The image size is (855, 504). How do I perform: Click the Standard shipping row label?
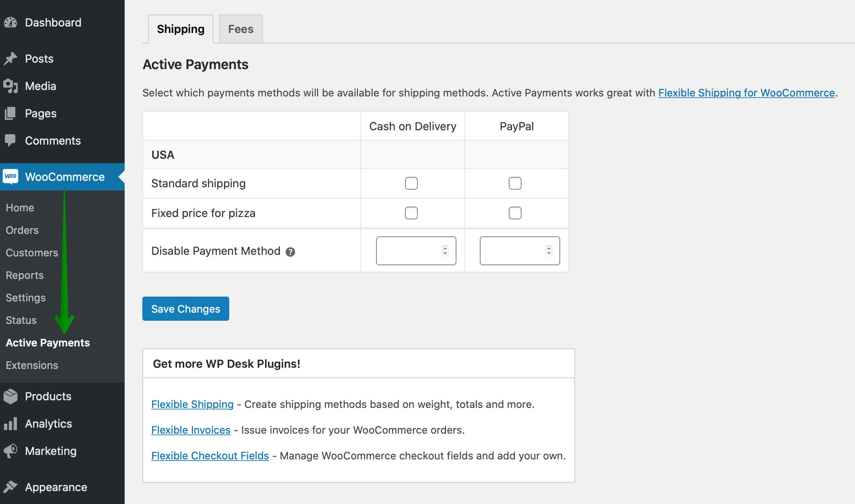[198, 183]
